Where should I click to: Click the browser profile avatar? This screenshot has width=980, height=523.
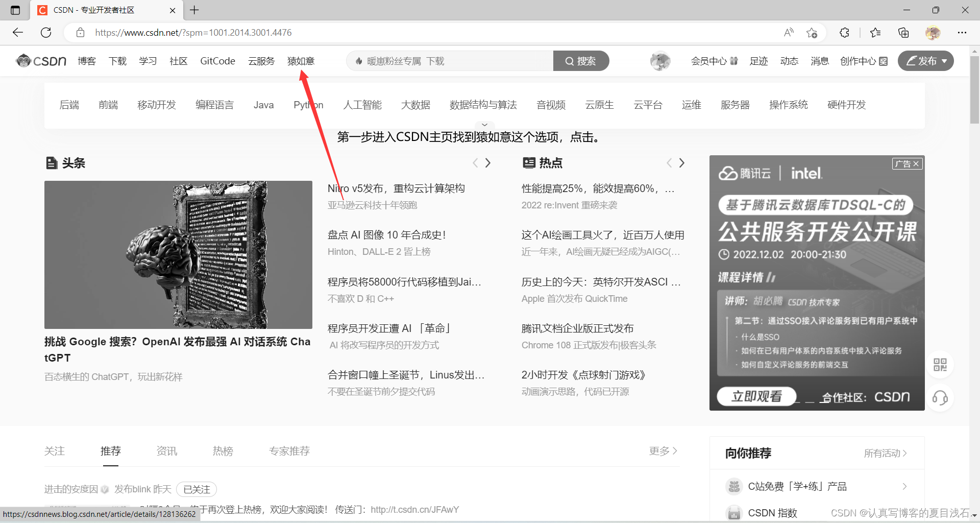(x=933, y=33)
